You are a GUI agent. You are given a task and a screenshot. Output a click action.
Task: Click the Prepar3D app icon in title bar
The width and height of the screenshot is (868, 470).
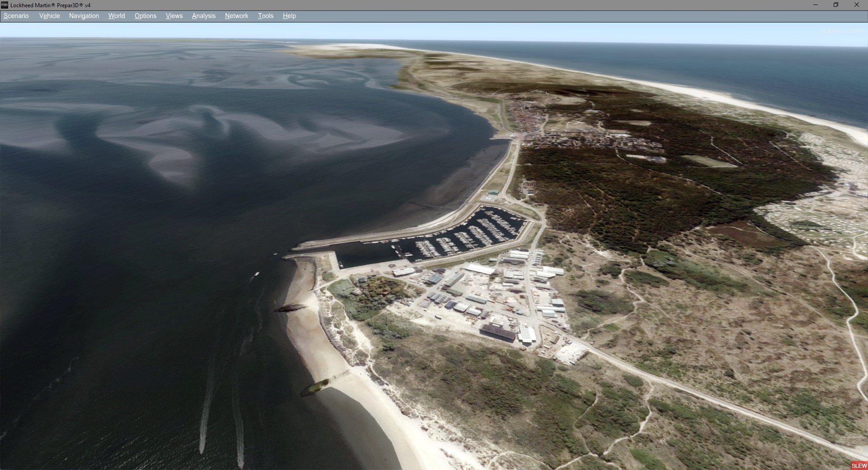pos(5,5)
